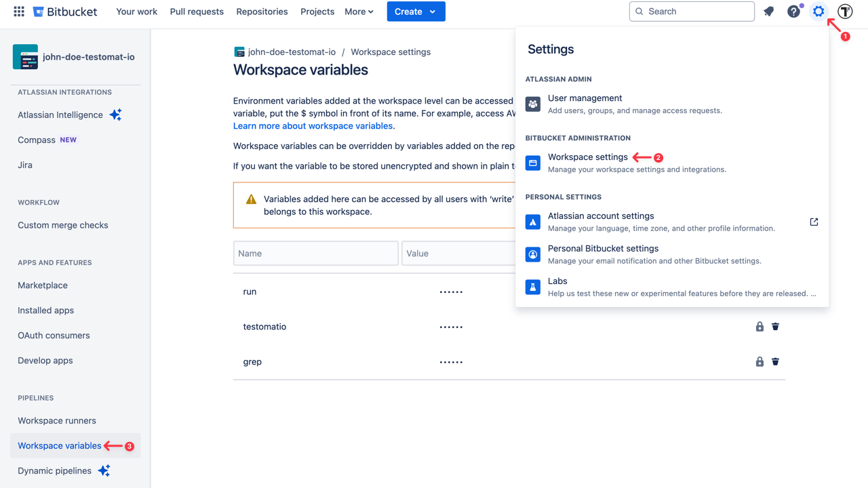
Task: Open the notifications flag icon
Action: coord(770,11)
